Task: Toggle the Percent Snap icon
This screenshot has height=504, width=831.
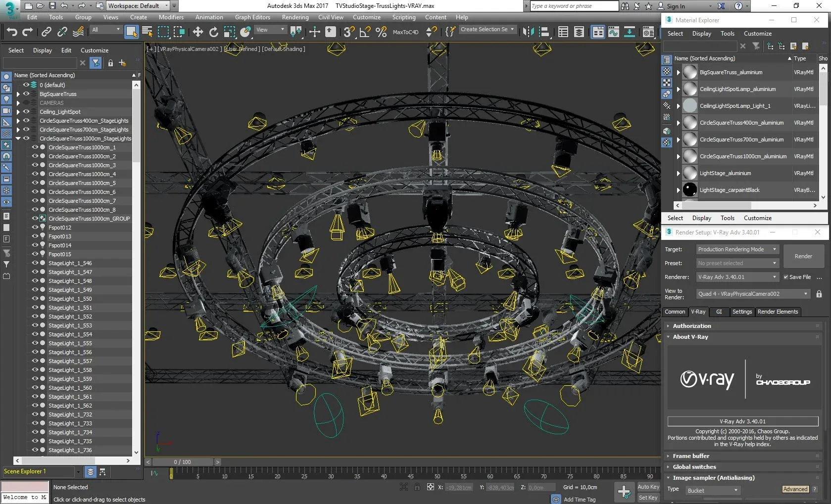Action: (381, 32)
